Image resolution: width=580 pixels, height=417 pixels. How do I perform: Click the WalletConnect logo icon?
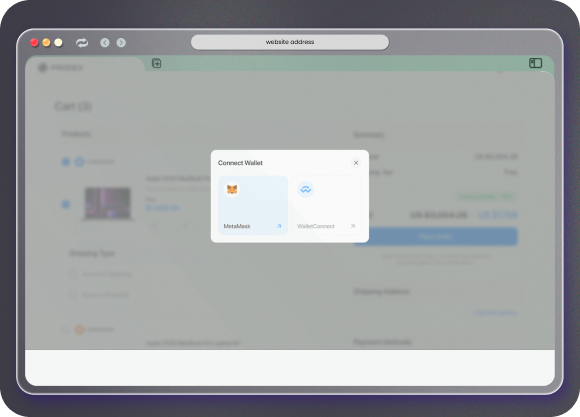click(306, 189)
